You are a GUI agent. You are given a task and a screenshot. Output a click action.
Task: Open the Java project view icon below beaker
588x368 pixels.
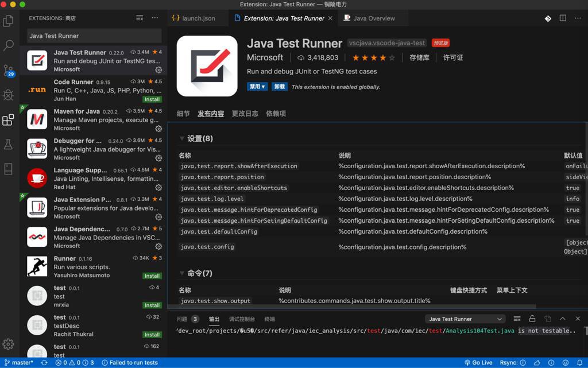coord(8,169)
